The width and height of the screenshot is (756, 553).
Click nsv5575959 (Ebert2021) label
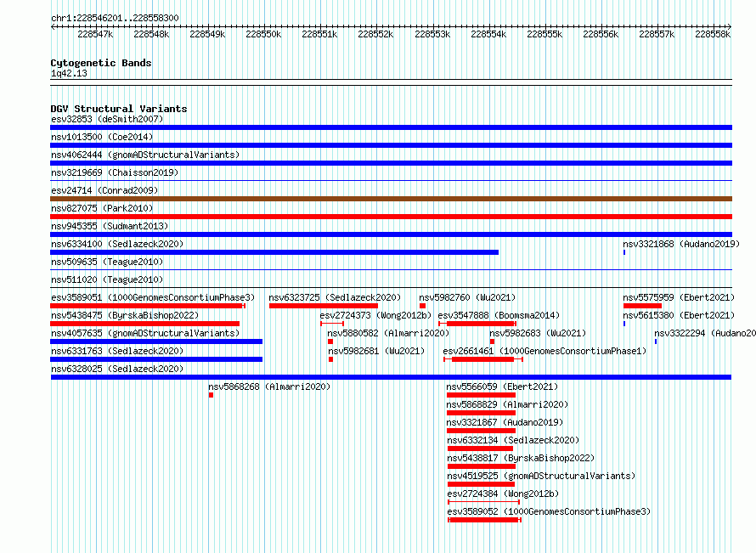tap(679, 297)
